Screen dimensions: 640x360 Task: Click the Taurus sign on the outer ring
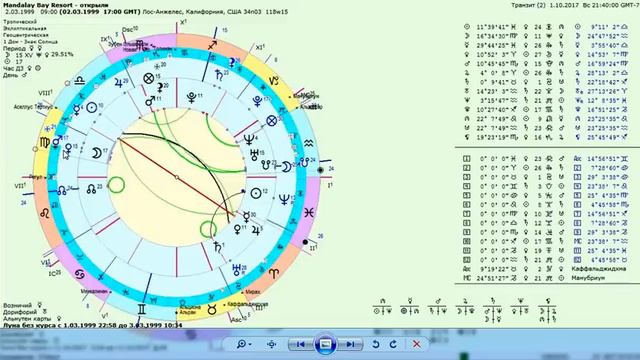(x=211, y=310)
